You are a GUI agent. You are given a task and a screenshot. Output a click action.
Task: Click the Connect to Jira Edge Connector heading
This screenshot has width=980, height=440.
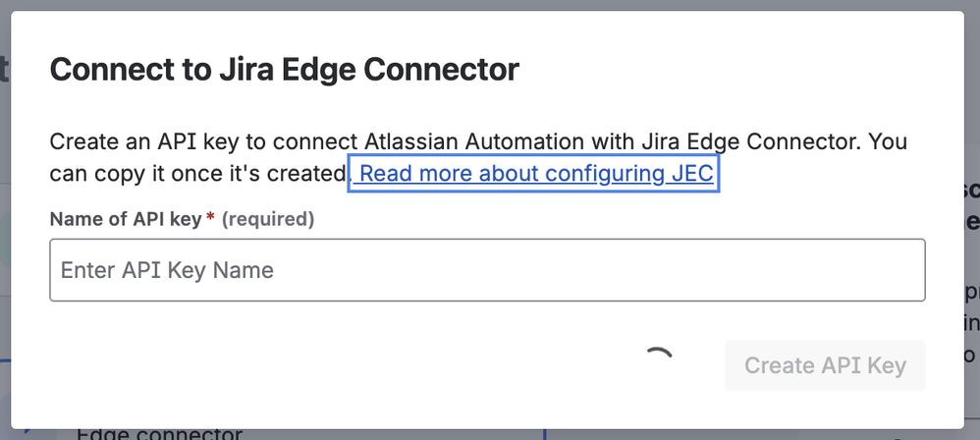coord(284,70)
